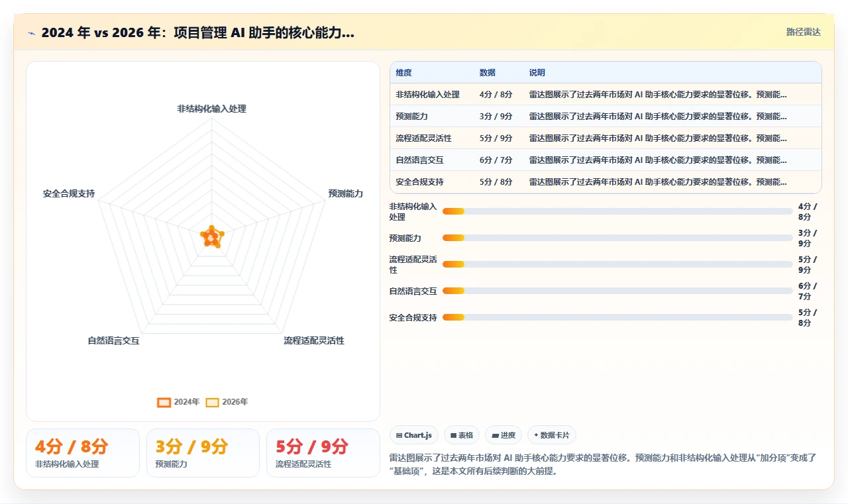Click the 进度 tag chip

(503, 435)
